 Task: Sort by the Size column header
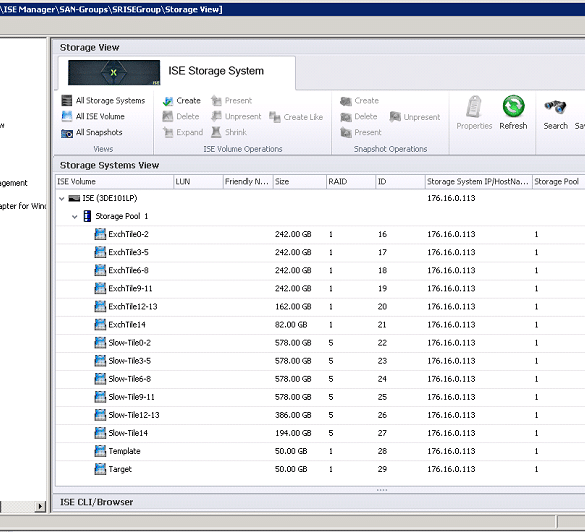coord(300,182)
